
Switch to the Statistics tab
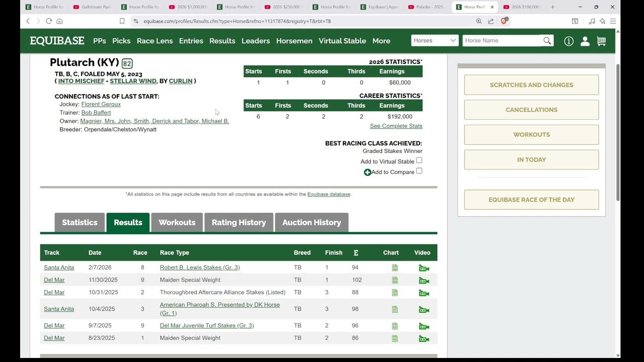79,222
